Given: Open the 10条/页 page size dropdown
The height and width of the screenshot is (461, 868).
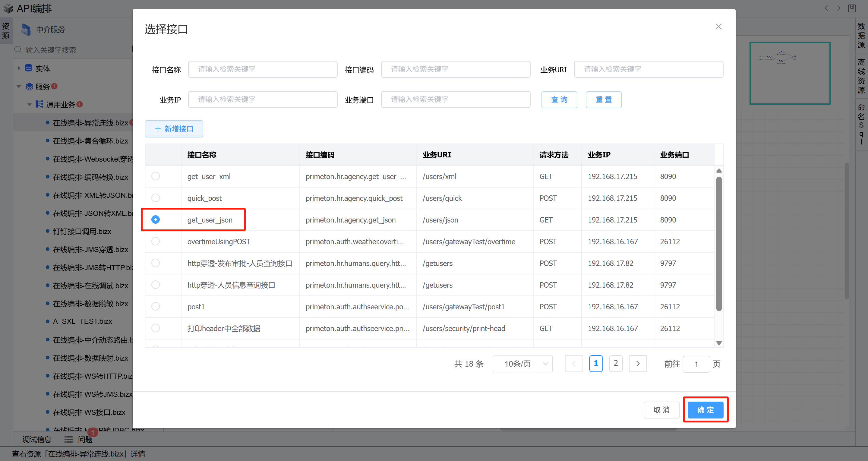Looking at the screenshot, I should coord(522,364).
